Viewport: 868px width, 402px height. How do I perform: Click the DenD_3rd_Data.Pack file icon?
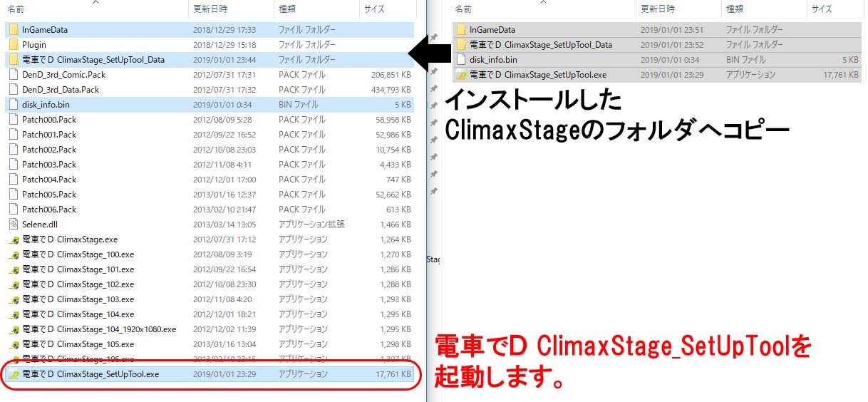coord(14,90)
